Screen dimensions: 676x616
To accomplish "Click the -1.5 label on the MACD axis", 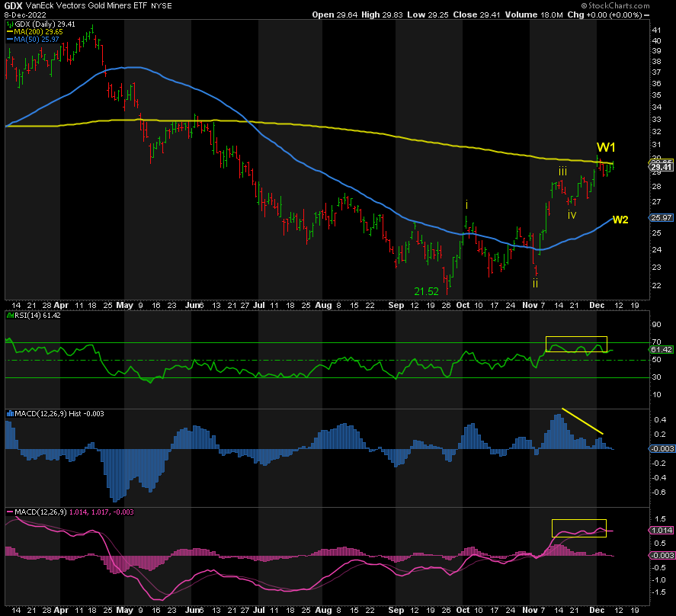I will click(658, 592).
